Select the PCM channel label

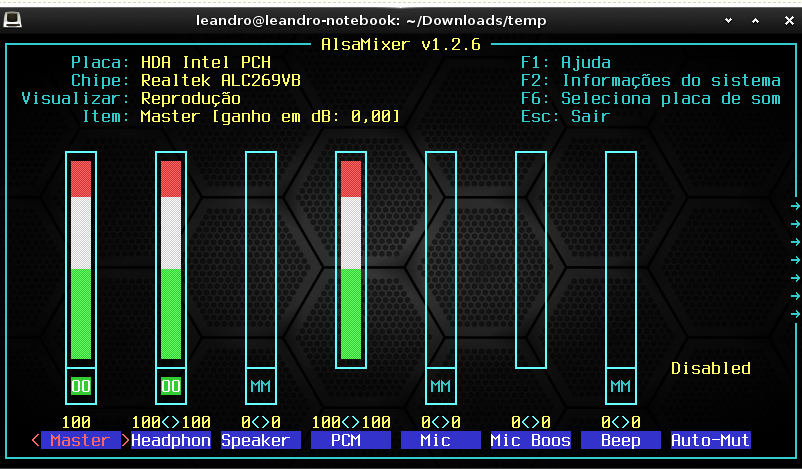351,440
